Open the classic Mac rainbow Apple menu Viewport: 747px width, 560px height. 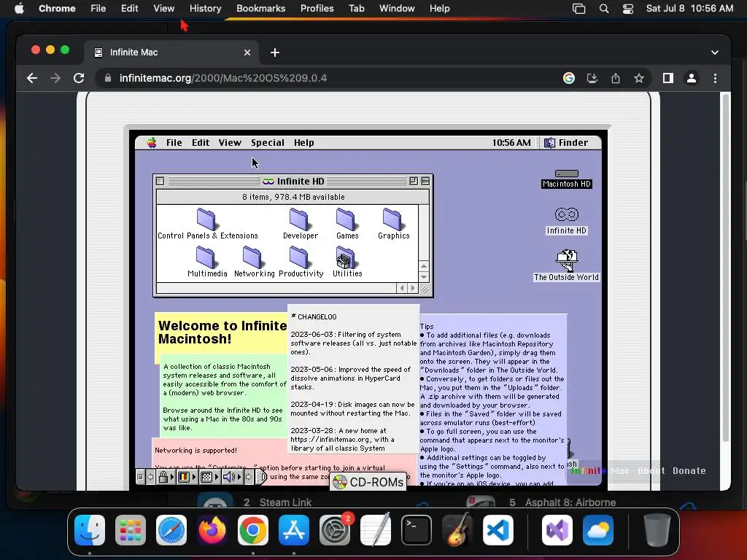pos(152,142)
